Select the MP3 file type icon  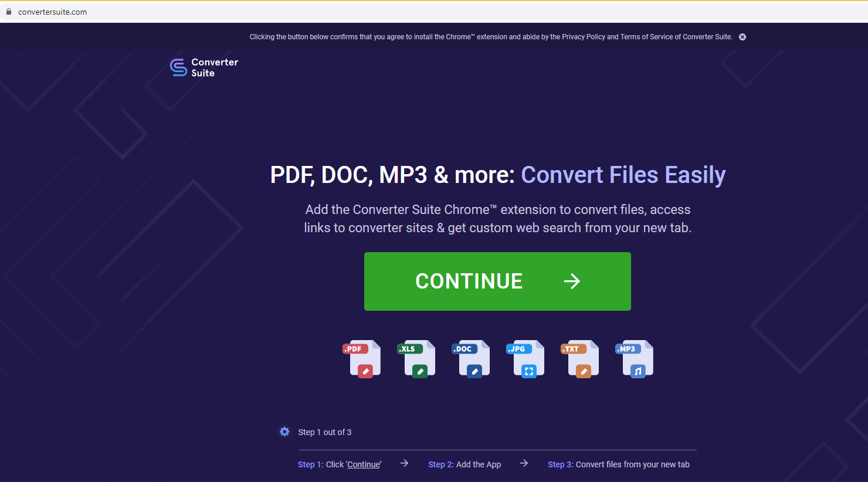tap(635, 359)
